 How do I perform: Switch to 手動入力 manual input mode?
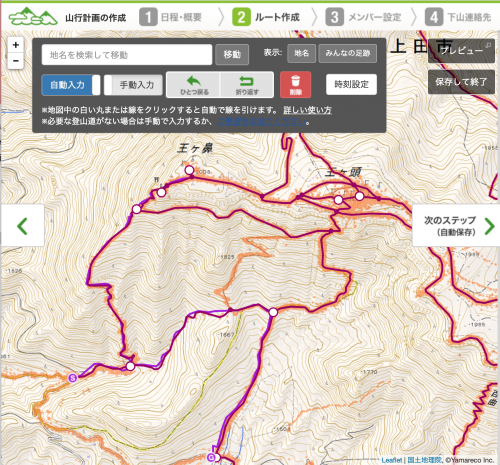click(133, 85)
